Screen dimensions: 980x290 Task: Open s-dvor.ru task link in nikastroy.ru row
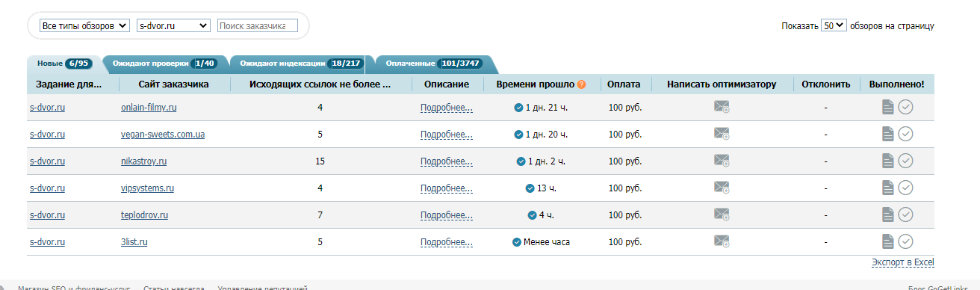click(47, 161)
